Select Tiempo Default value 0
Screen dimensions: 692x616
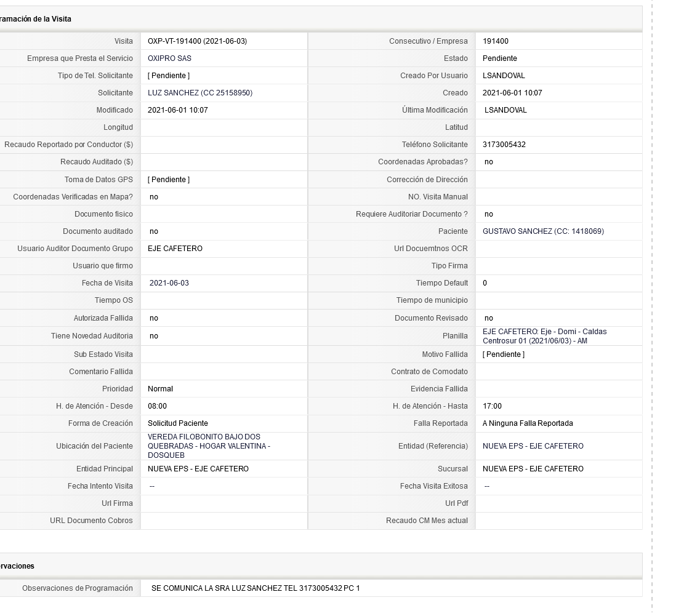[x=485, y=283]
